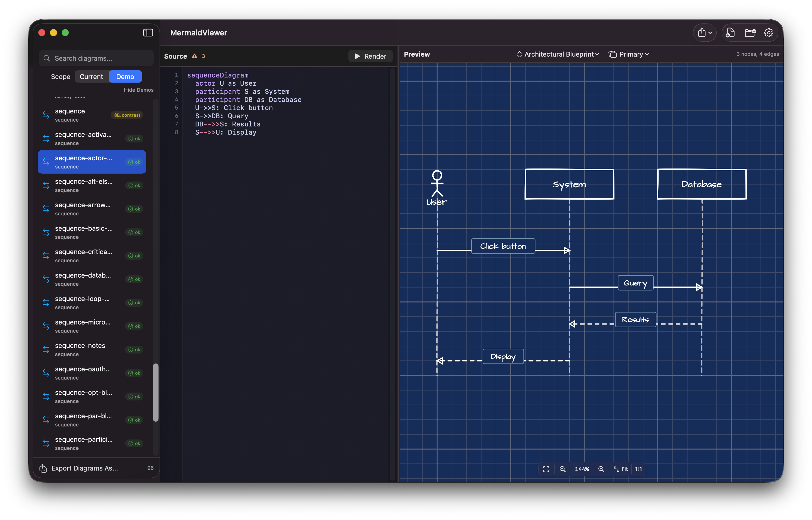Focus the Search diagrams field
This screenshot has height=520, width=812.
[x=96, y=58]
